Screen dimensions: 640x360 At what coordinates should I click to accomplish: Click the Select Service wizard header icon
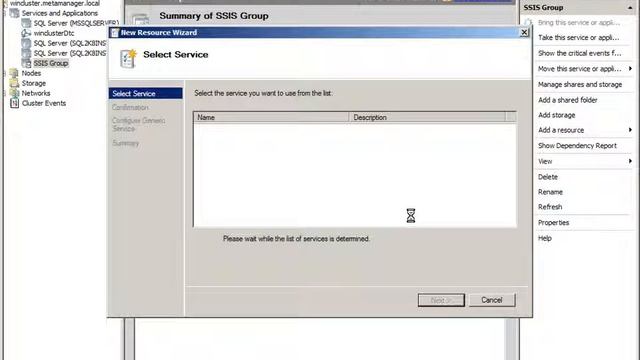coord(128,58)
